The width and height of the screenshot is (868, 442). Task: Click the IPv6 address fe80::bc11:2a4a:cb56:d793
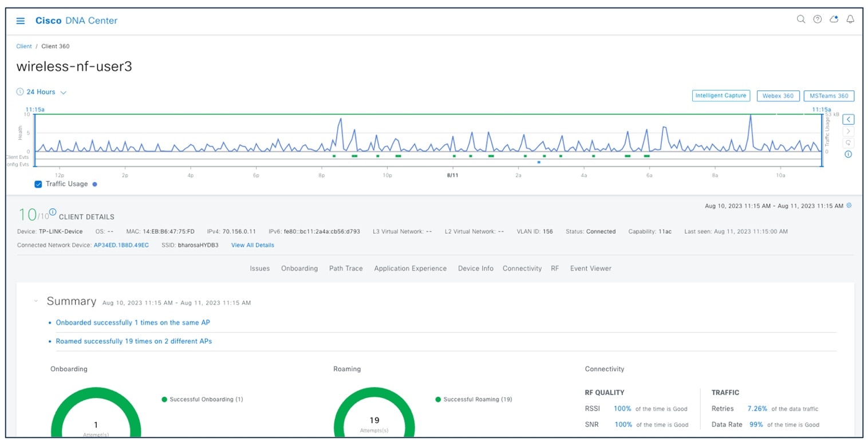click(x=322, y=232)
